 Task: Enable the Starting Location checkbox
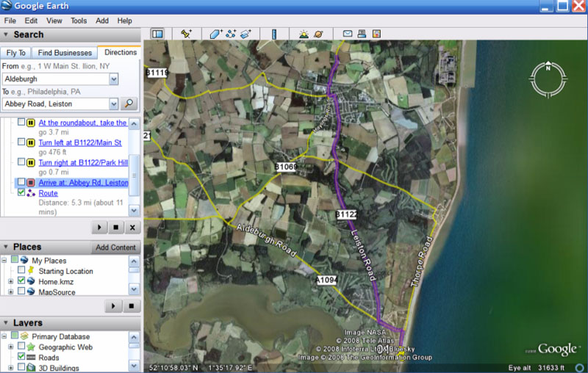[21, 269]
